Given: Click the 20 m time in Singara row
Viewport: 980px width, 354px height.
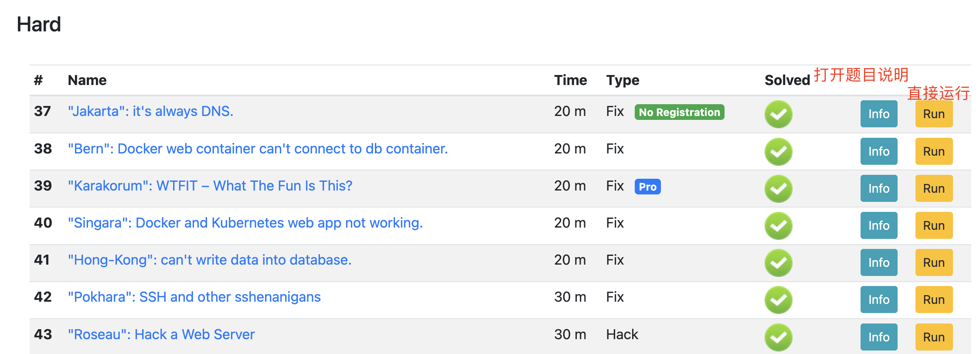Looking at the screenshot, I should coord(570,223).
